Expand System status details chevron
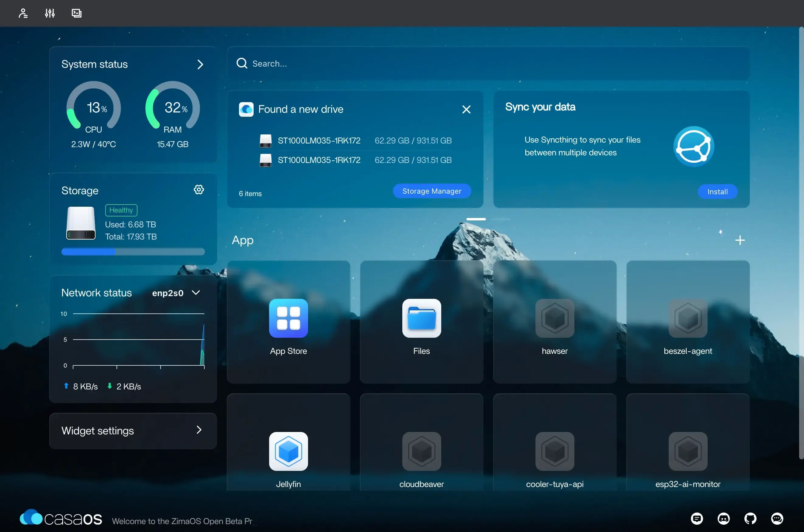The height and width of the screenshot is (532, 804). click(200, 64)
